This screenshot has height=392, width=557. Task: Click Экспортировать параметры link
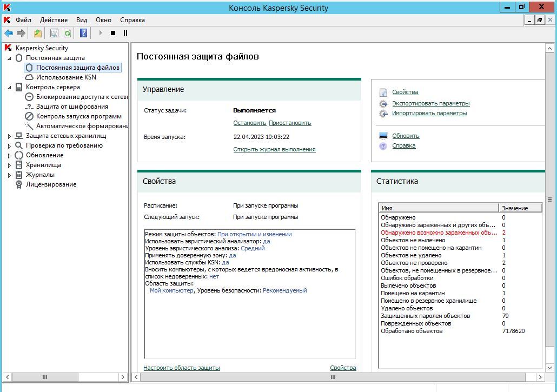pos(430,103)
